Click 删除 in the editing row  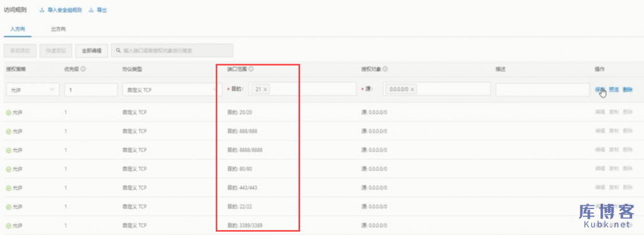click(628, 89)
